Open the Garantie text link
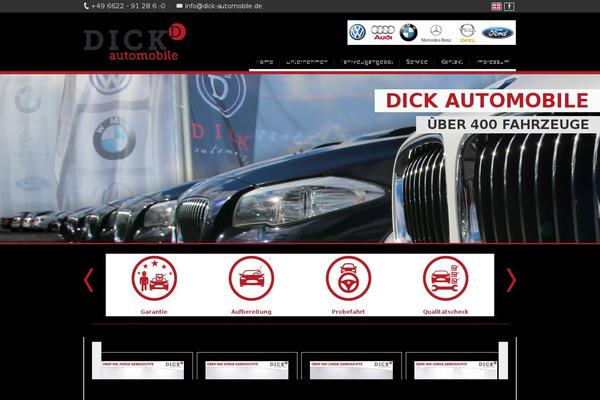Screen dimensions: 600x400 point(154,312)
